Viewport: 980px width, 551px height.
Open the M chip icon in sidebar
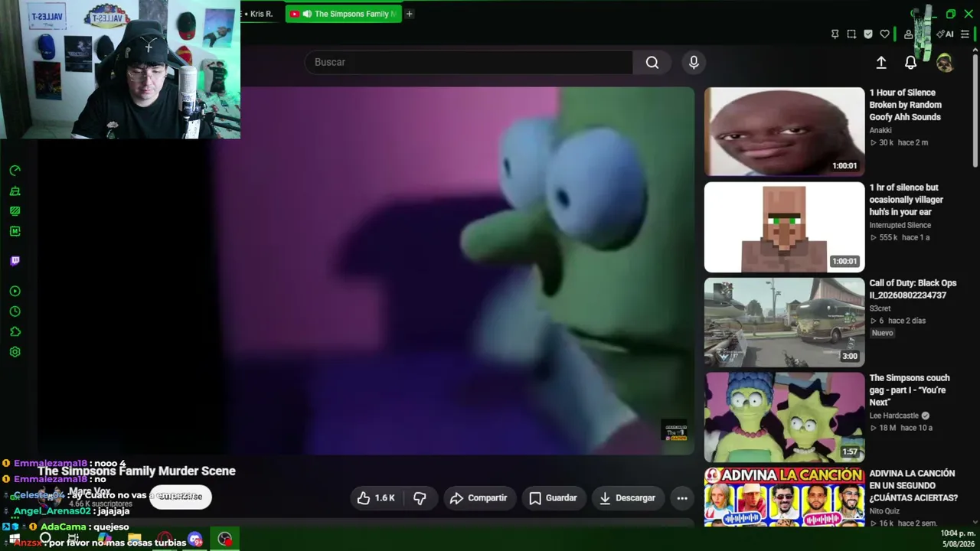click(x=15, y=231)
